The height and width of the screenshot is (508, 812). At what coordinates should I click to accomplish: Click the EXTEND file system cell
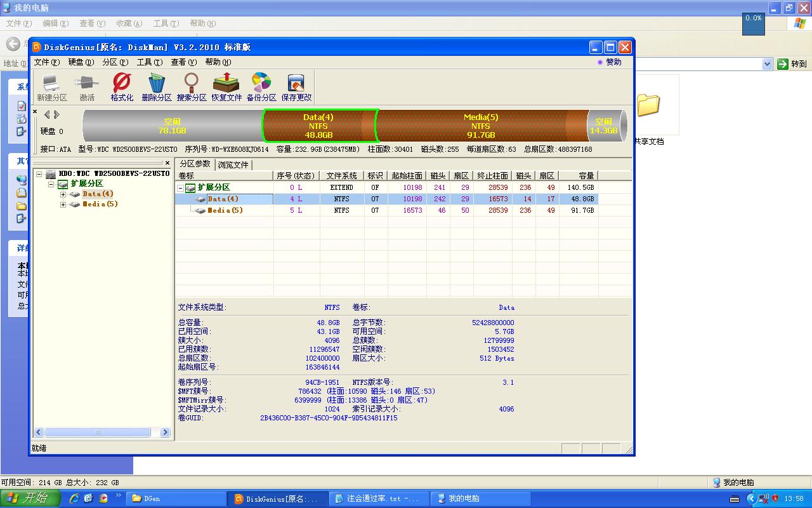[x=341, y=188]
